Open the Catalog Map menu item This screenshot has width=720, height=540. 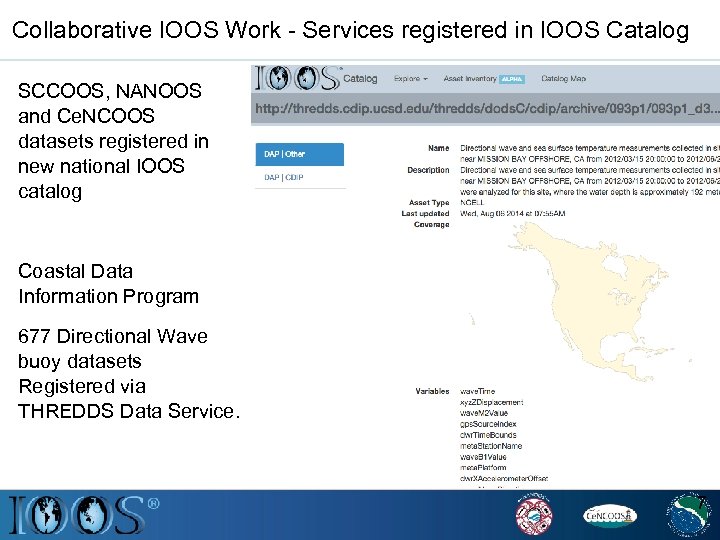point(563,79)
